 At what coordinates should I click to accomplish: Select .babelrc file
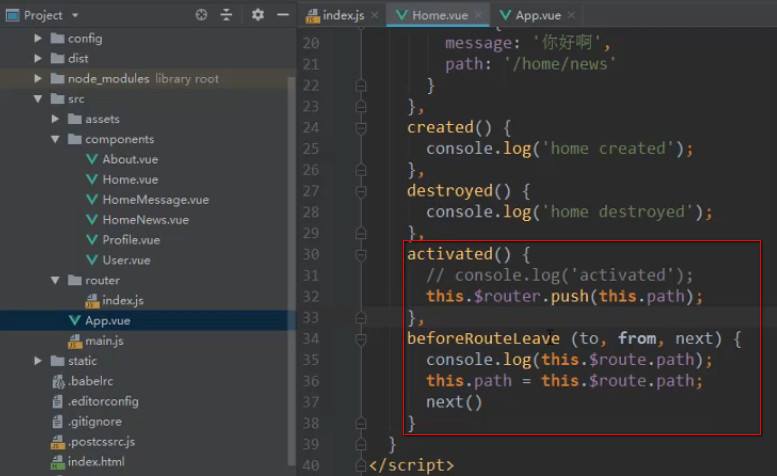(90, 381)
